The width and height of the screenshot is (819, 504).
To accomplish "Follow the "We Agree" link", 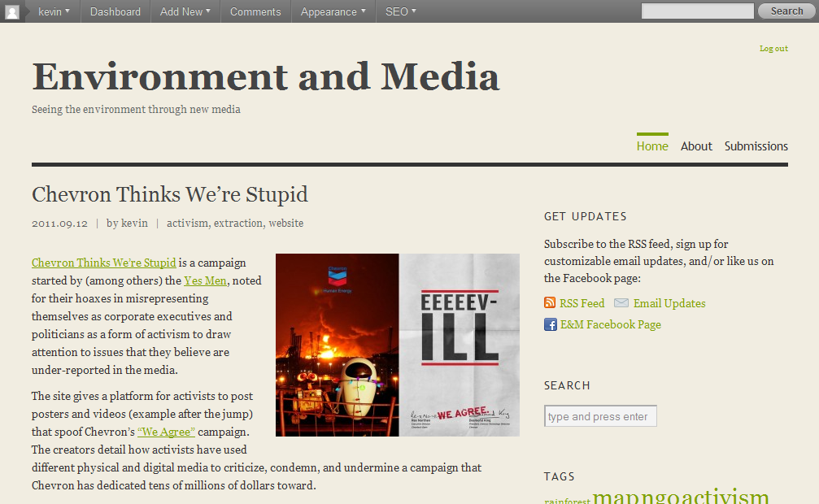I will [x=166, y=432].
